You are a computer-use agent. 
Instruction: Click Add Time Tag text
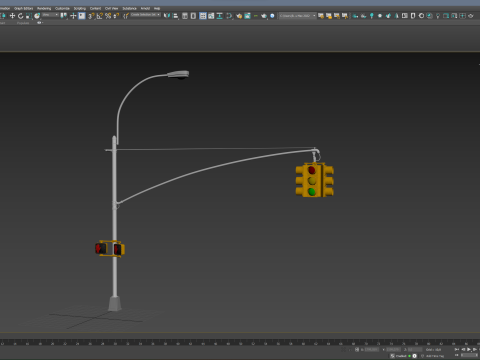(435, 356)
